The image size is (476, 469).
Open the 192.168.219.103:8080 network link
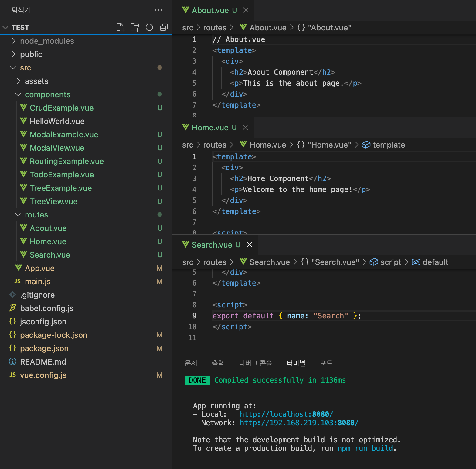[299, 423]
